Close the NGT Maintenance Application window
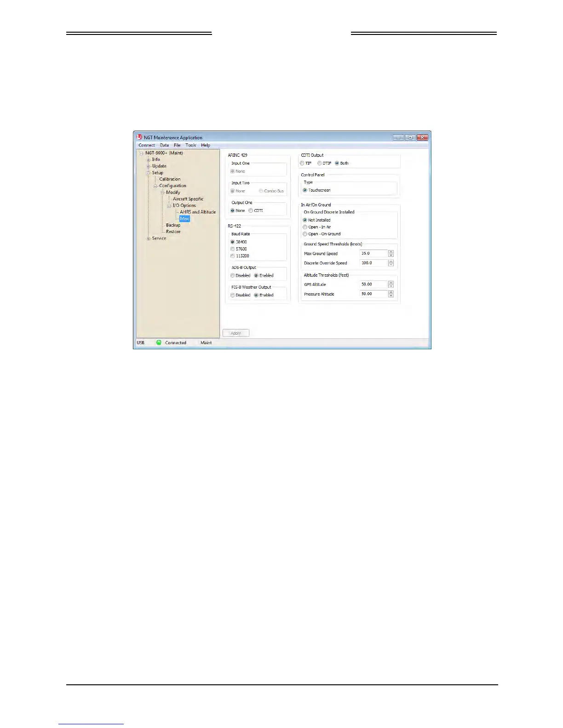Image resolution: width=563 pixels, height=728 pixels. 422,137
